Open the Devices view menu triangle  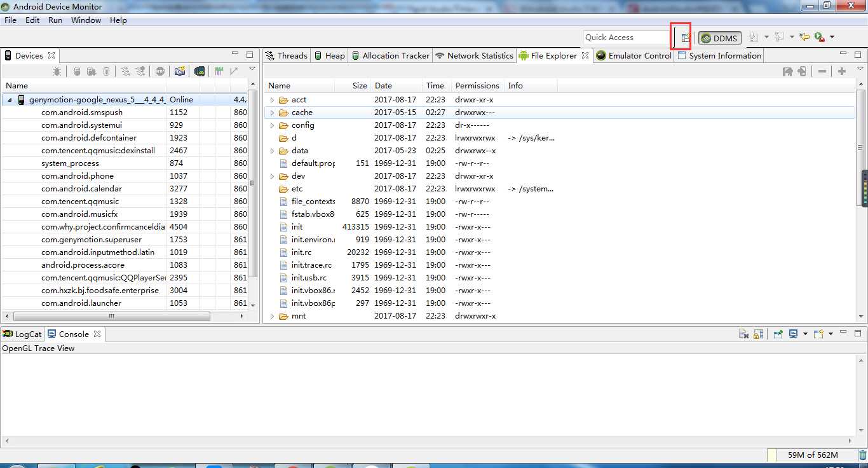[x=252, y=69]
